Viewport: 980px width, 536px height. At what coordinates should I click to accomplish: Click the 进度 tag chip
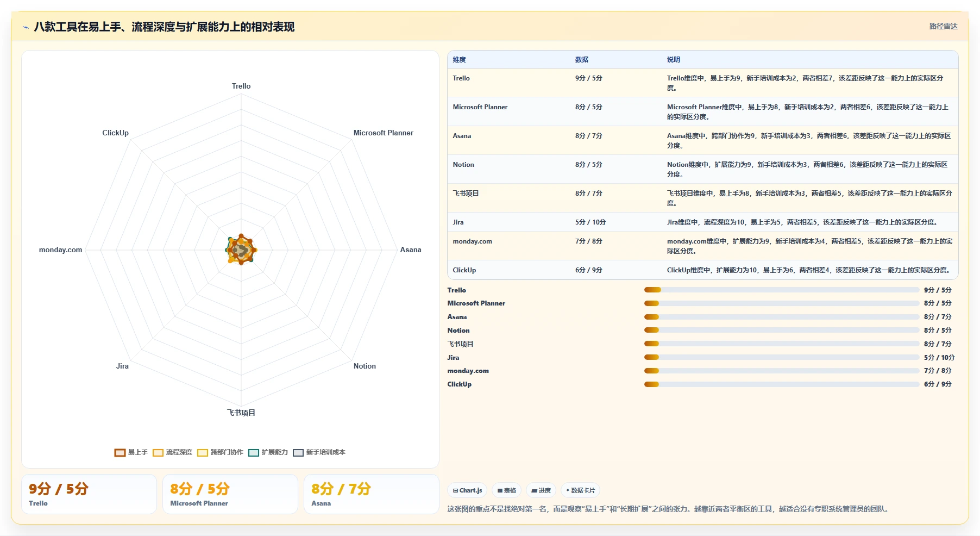click(541, 490)
